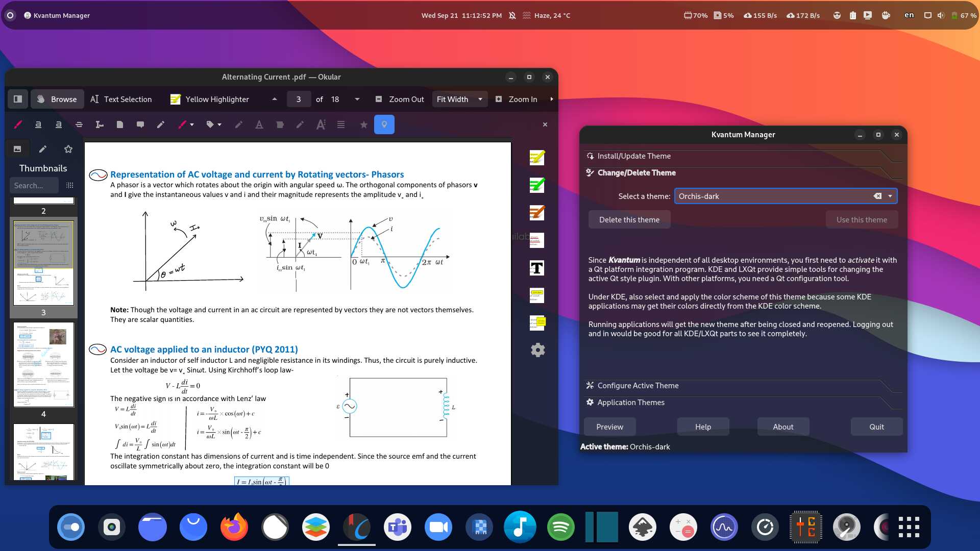980x551 pixels.
Task: Select the Strikeout annotation tool
Action: pyautogui.click(x=79, y=124)
